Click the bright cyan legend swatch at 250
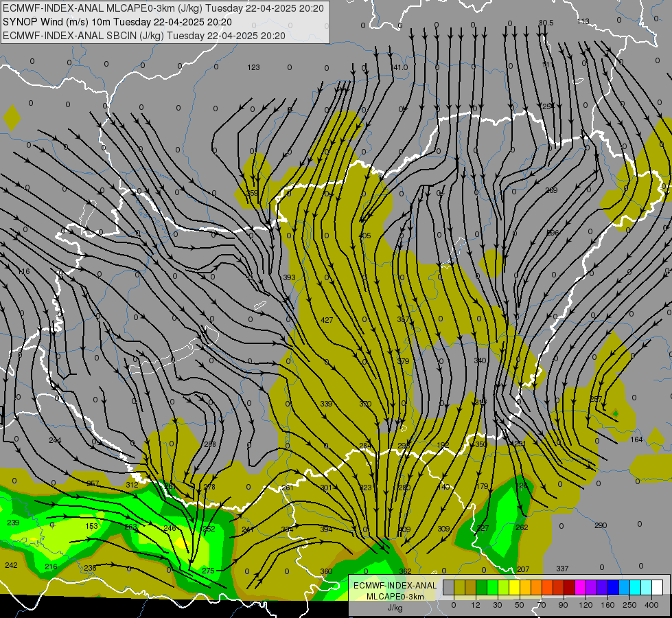 [636, 587]
